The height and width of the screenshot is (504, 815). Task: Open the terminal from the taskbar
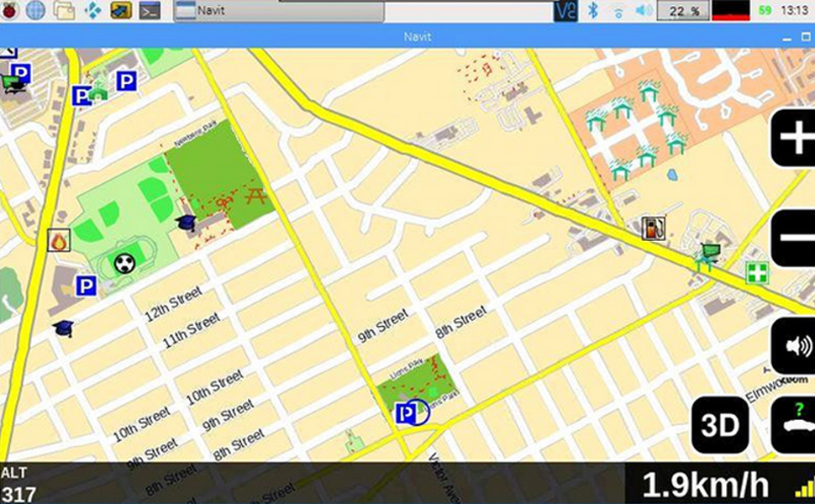click(x=150, y=10)
